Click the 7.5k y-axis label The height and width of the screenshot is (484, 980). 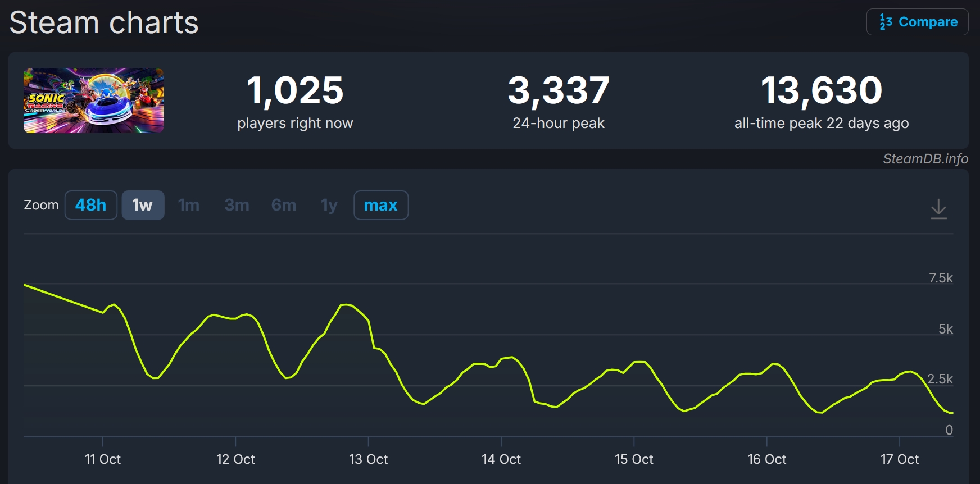coord(941,278)
